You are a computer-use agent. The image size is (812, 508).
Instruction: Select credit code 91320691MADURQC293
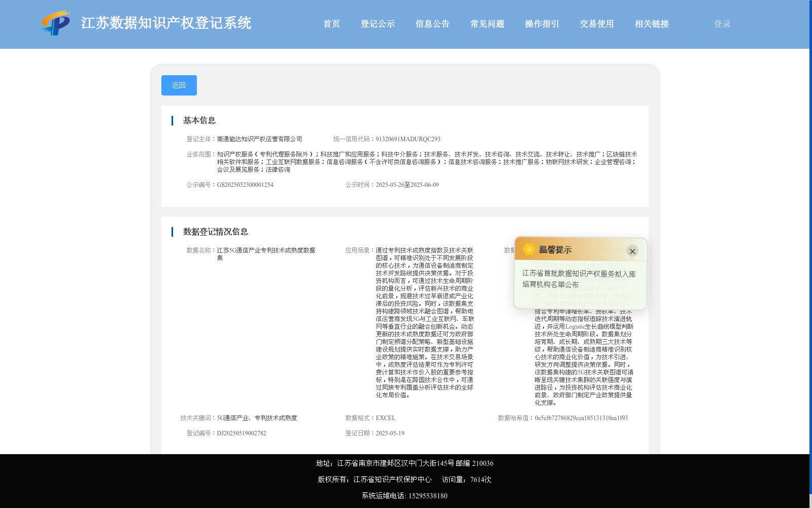pyautogui.click(x=408, y=139)
